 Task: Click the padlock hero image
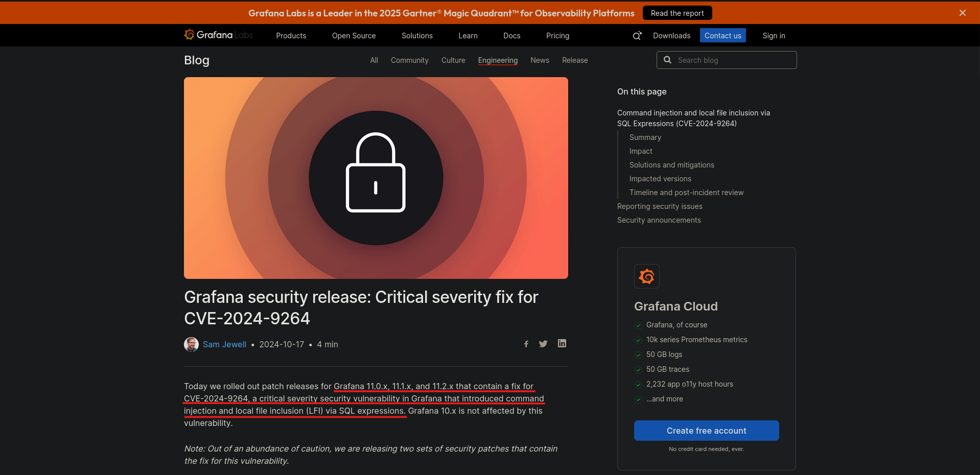click(x=376, y=178)
